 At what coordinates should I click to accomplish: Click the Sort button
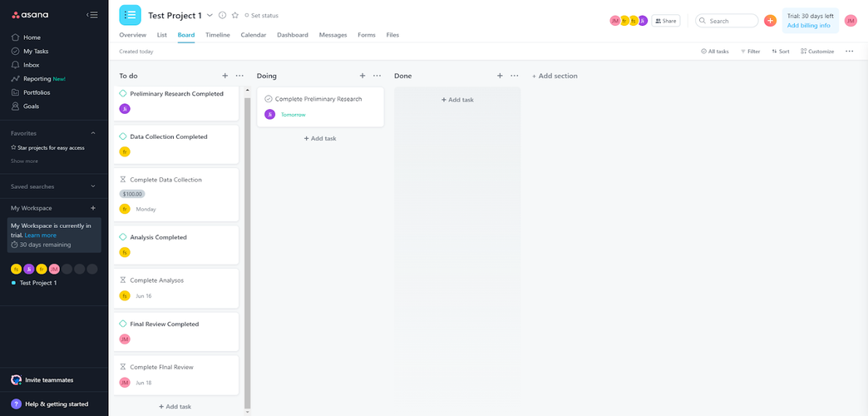(x=781, y=52)
